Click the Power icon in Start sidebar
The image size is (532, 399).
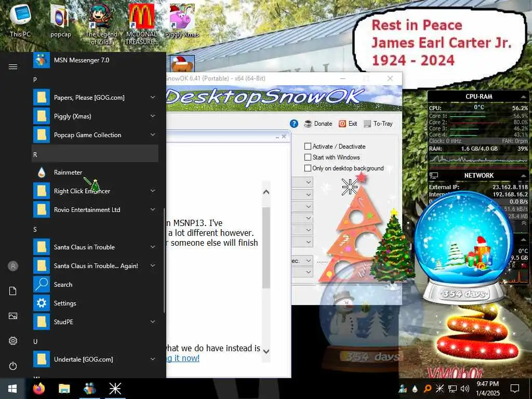click(x=13, y=366)
